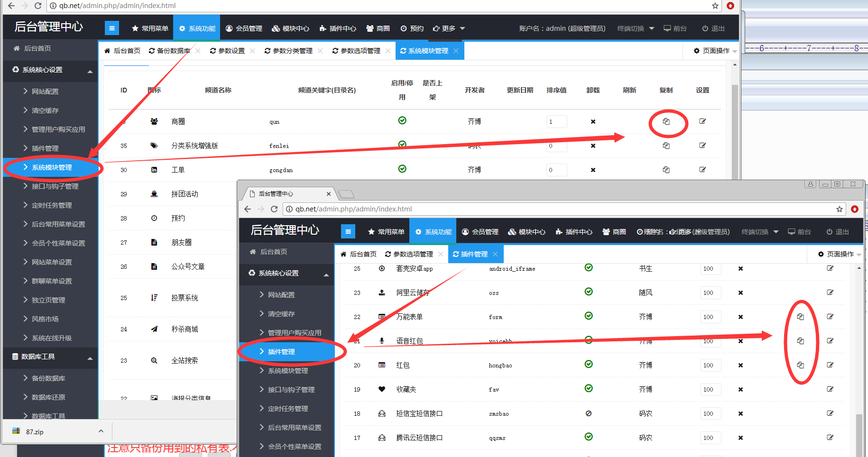Click the edit icon for 红包 plugin
Screen dimensions: 868x457
830,365
